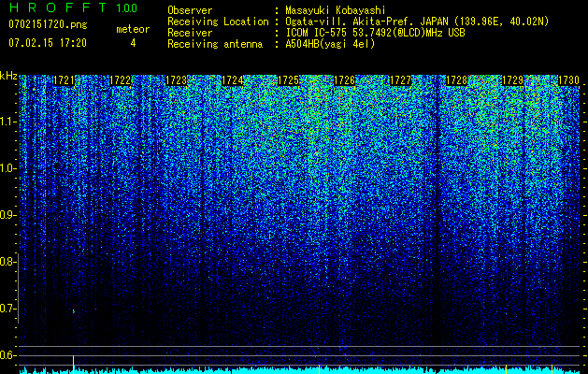Click the 1.0 frequency axis label

[7, 168]
